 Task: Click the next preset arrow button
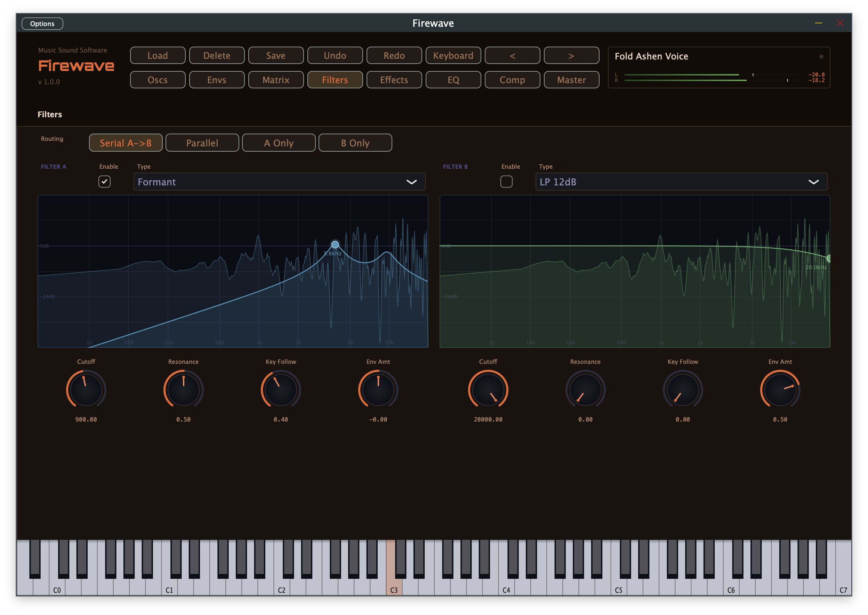(571, 56)
